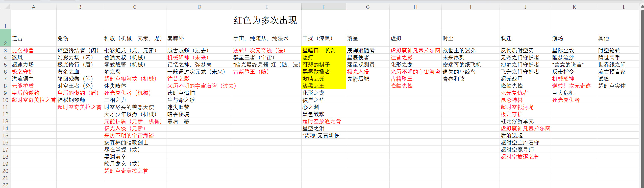Click the cell 神秘钢琴师

(x=80, y=100)
